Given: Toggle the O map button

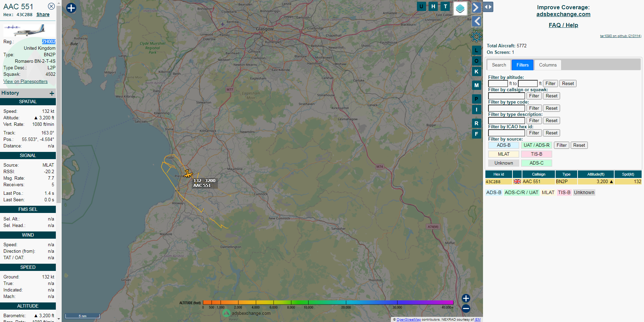Looking at the screenshot, I should pyautogui.click(x=476, y=61).
